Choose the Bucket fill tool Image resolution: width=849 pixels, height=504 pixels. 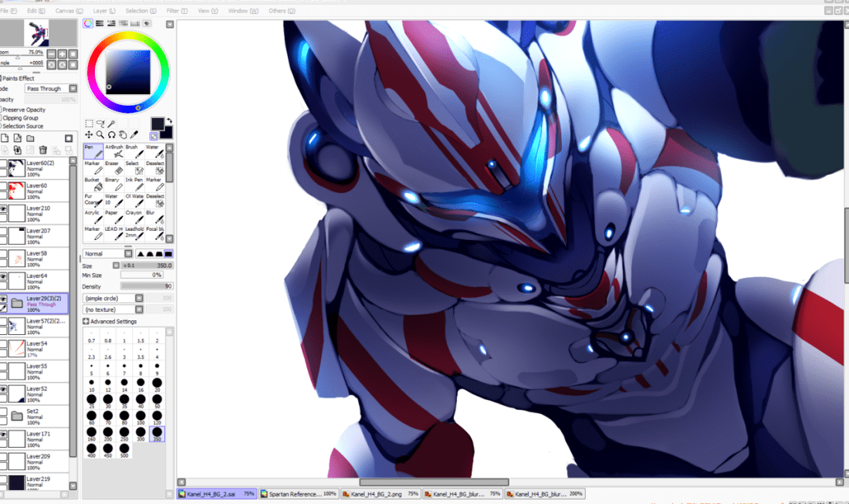[x=93, y=185]
